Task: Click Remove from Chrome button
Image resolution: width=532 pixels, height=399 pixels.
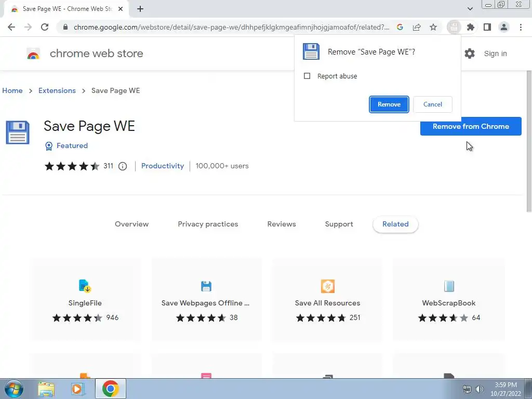Action: click(471, 126)
